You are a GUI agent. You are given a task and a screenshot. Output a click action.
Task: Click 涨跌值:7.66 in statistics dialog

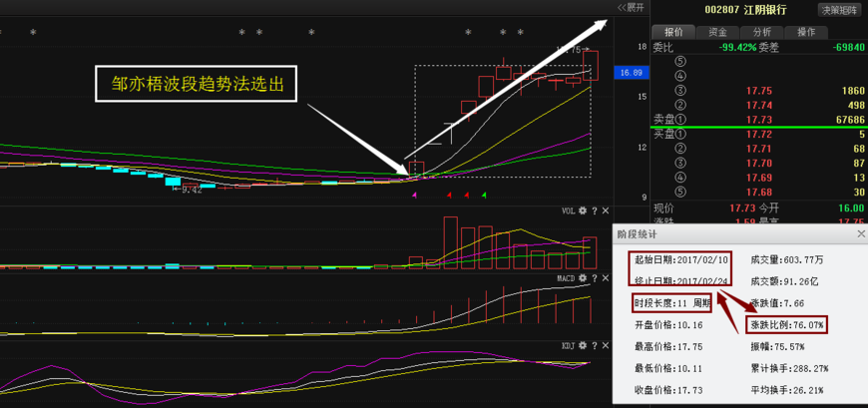click(777, 303)
